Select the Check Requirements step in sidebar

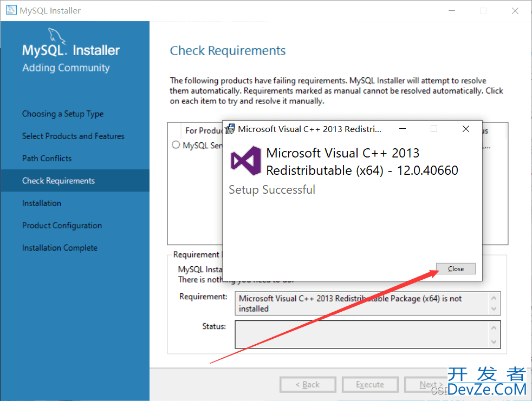click(x=75, y=181)
